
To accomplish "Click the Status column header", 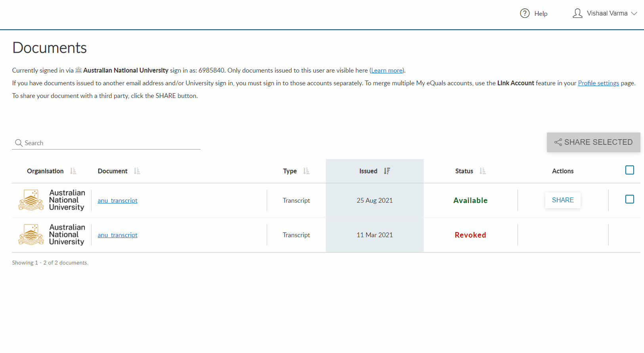I will 464,171.
